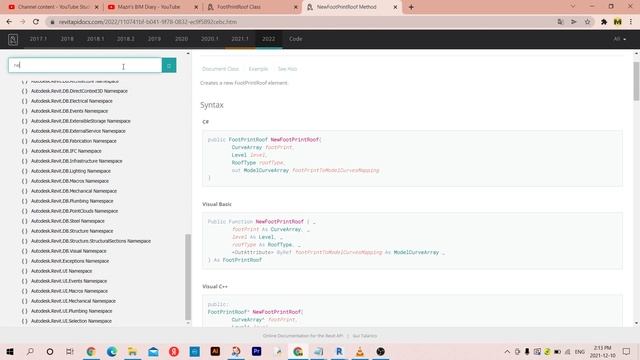Jump to the See Also link

tap(287, 69)
